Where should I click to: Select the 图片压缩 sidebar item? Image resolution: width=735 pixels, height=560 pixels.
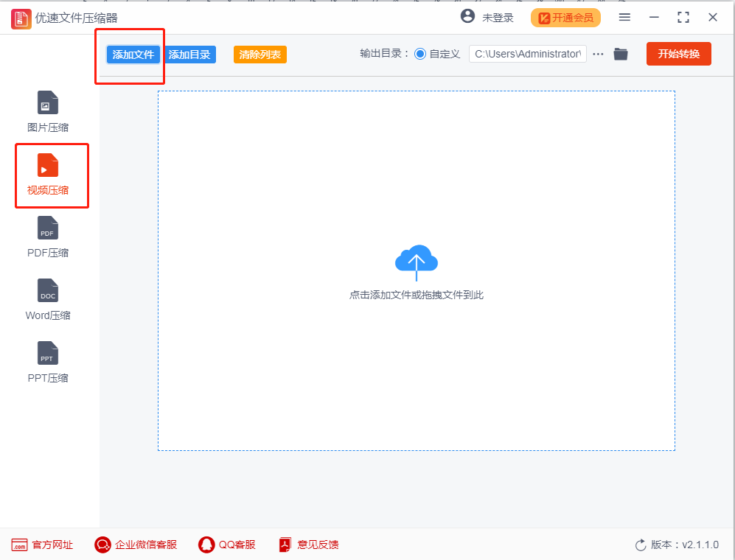coord(48,112)
